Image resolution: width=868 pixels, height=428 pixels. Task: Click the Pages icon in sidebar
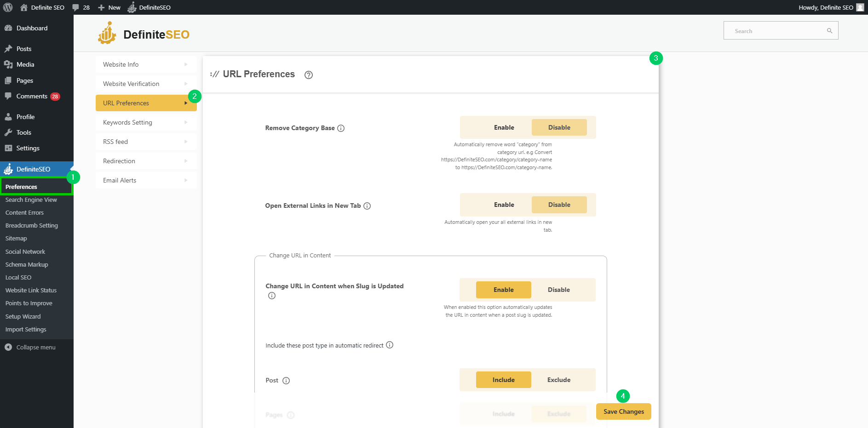8,80
